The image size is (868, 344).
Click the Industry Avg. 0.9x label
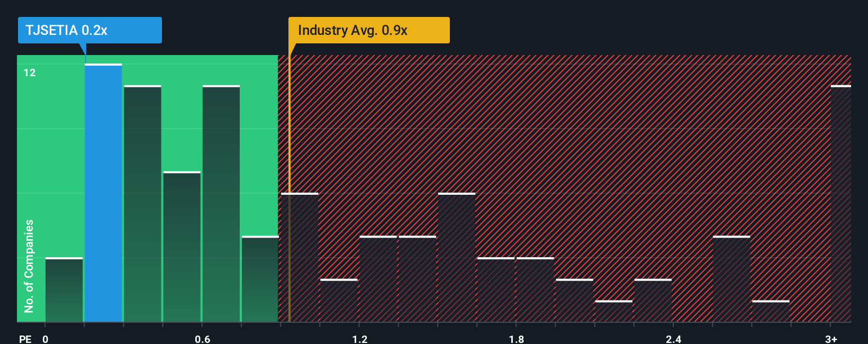pos(369,30)
